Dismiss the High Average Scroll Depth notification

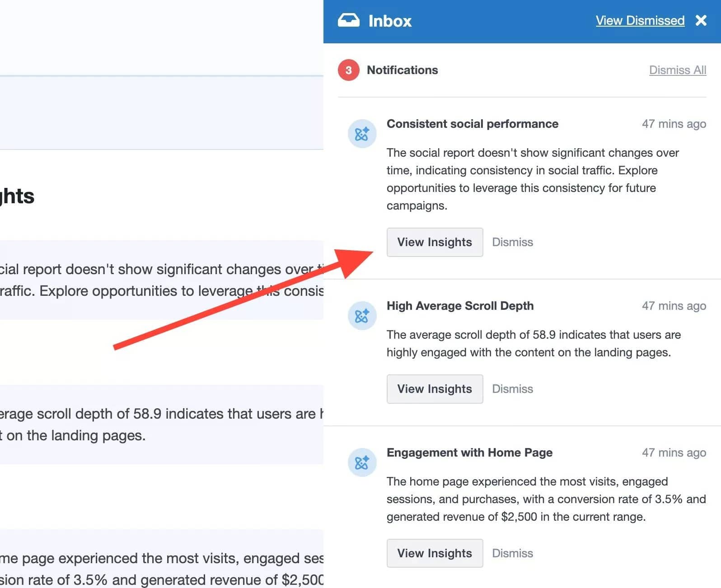512,389
